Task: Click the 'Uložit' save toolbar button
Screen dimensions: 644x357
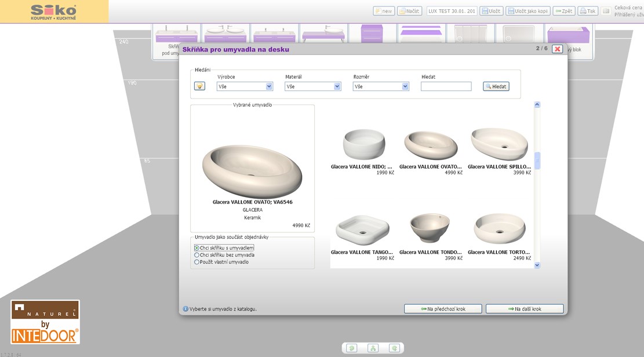Action: point(491,11)
